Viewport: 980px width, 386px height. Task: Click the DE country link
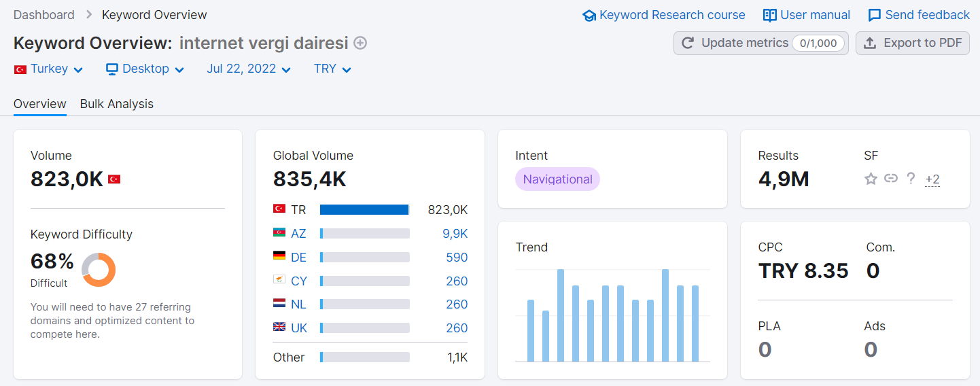(x=298, y=258)
